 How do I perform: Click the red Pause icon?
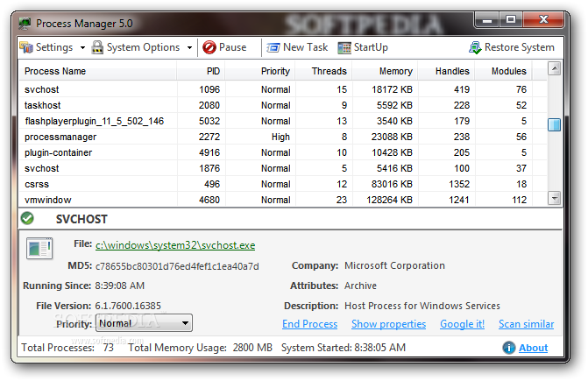[209, 47]
